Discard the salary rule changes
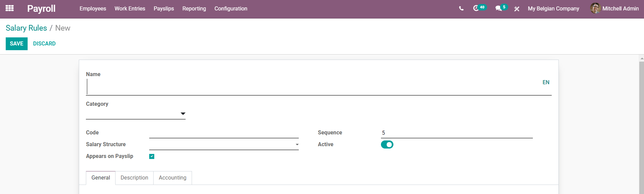Image resolution: width=644 pixels, height=194 pixels. point(44,44)
